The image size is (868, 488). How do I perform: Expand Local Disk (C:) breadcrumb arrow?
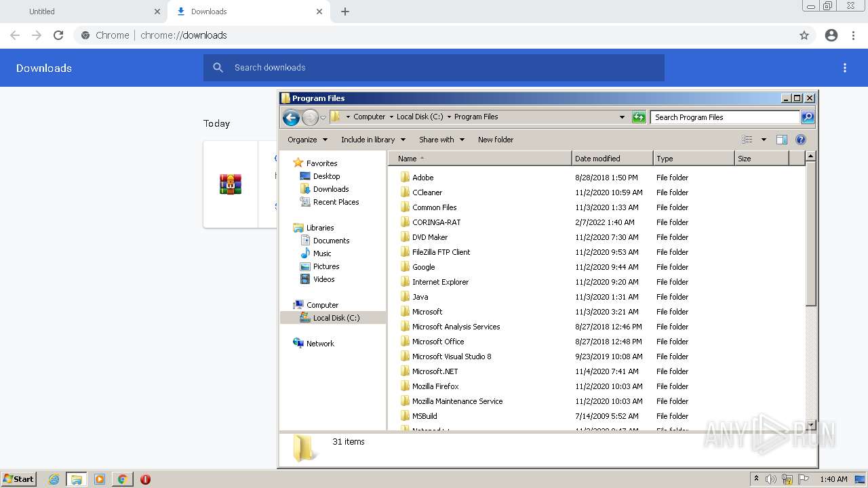coord(449,117)
